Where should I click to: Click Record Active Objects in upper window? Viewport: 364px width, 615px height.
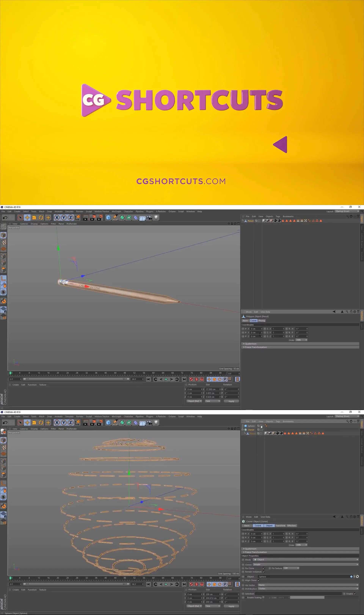pos(191,379)
